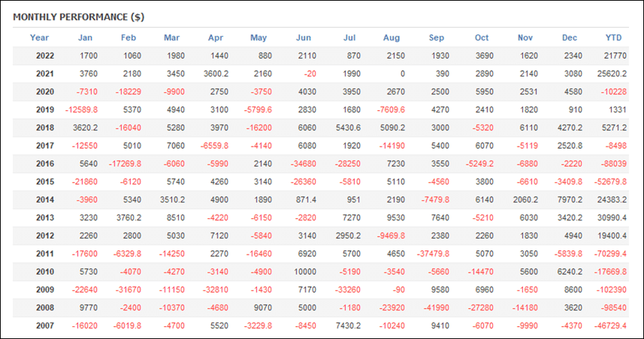
Task: Click the 2019 Jan value -12589.8
Action: point(82,110)
